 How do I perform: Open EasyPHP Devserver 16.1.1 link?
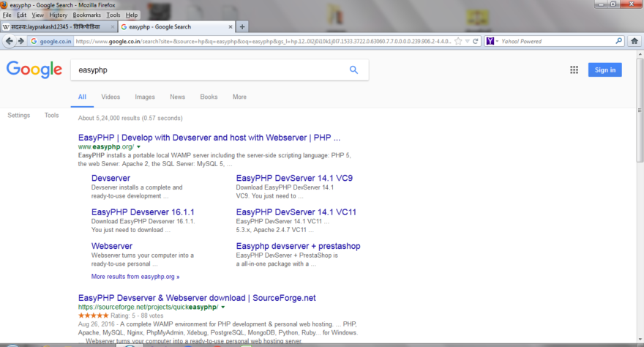click(x=143, y=212)
